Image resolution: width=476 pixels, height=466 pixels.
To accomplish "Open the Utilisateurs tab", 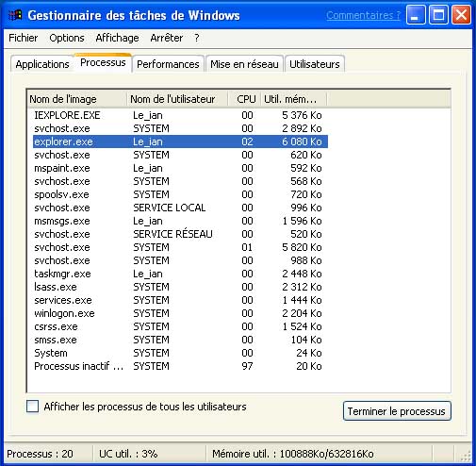I will tap(315, 64).
